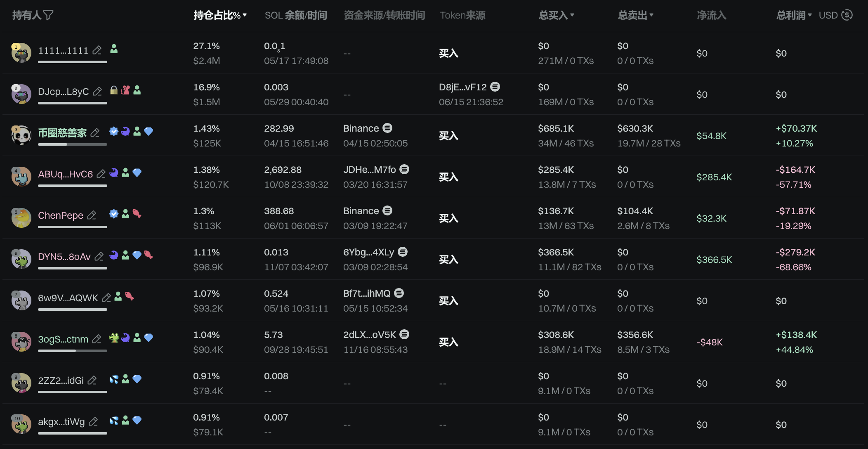The height and width of the screenshot is (449, 868).
Task: Click the avatar of holder DYN5...8oAv
Action: (x=21, y=259)
